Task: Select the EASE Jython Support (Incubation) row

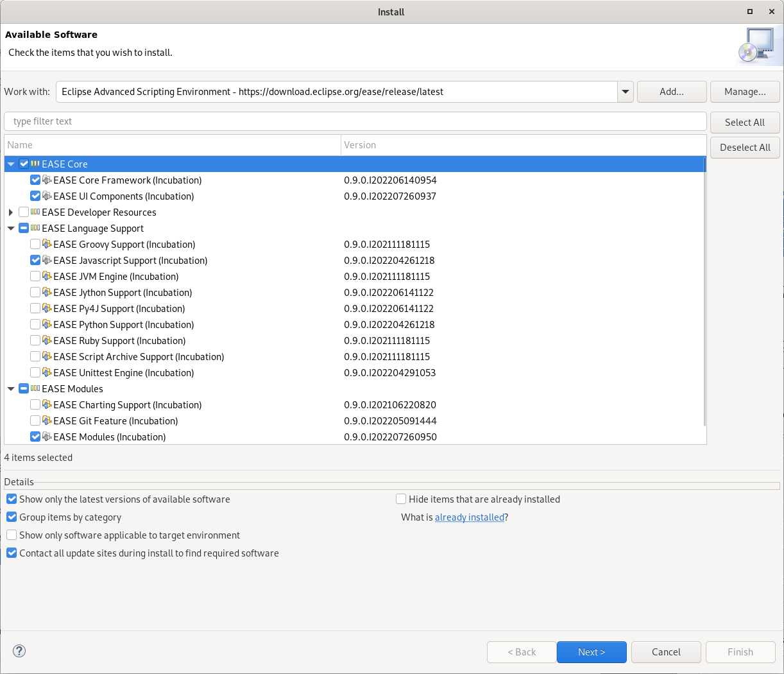Action: pyautogui.click(x=355, y=292)
